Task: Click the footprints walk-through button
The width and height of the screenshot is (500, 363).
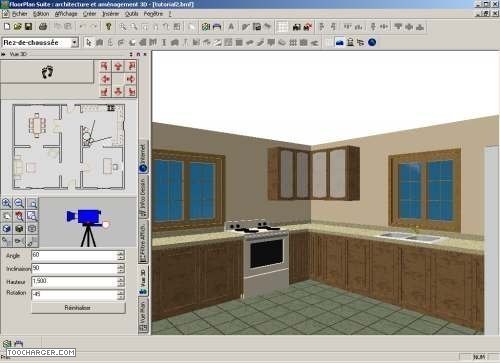Action: (x=47, y=72)
